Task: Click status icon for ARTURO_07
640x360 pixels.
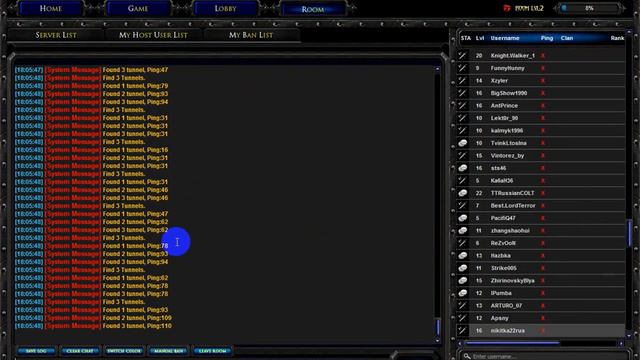Action: tap(462, 305)
